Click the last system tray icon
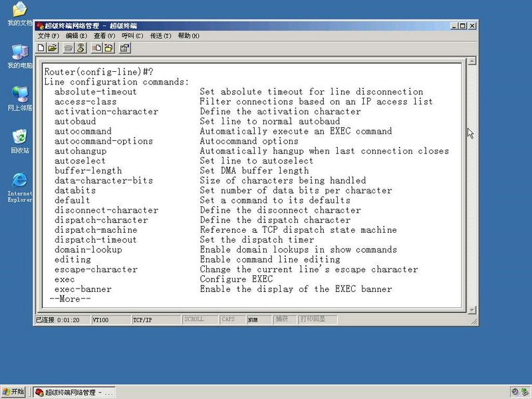The width and height of the screenshot is (532, 399). 525,392
